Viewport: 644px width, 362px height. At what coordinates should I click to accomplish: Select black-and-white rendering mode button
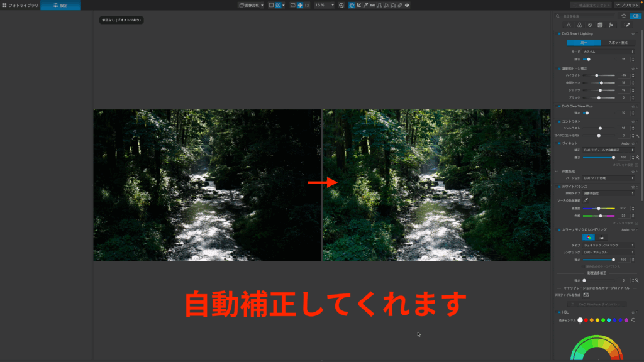601,238
